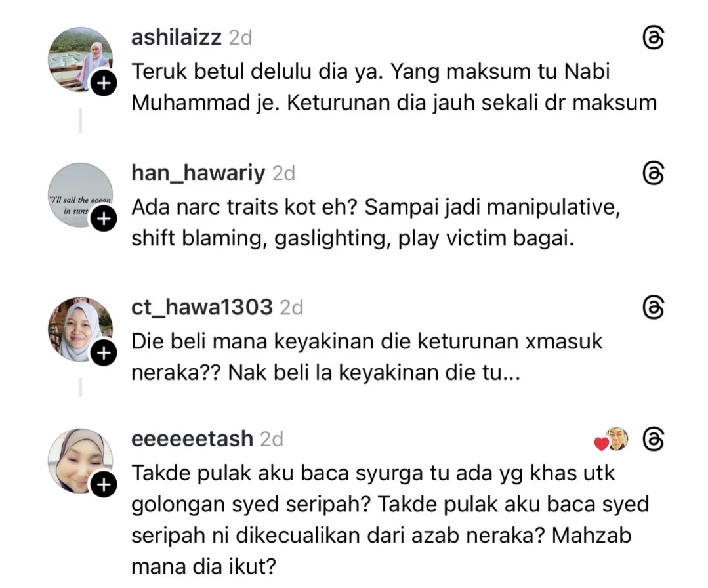Image resolution: width=708 pixels, height=588 pixels.
Task: Tap Threads logo beside eeeeeetash comment
Action: pos(653,440)
